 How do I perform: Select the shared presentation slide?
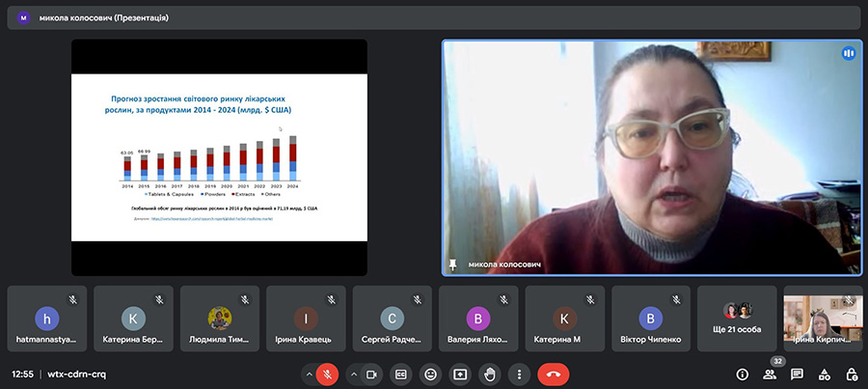219,157
